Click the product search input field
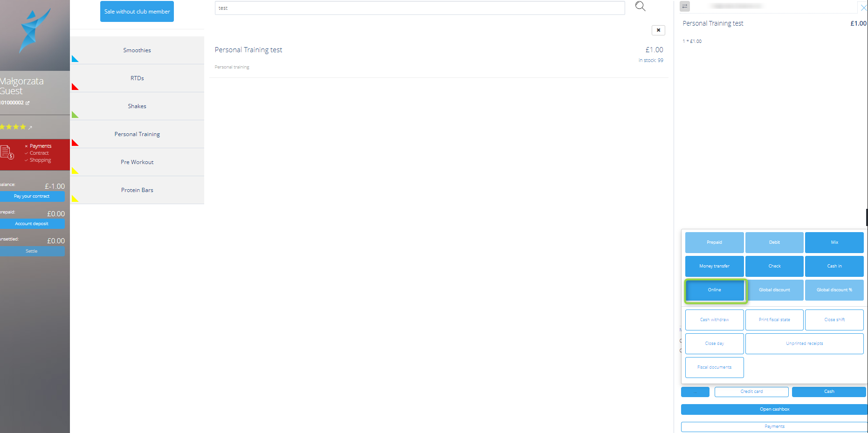This screenshot has width=868, height=433. 420,8
